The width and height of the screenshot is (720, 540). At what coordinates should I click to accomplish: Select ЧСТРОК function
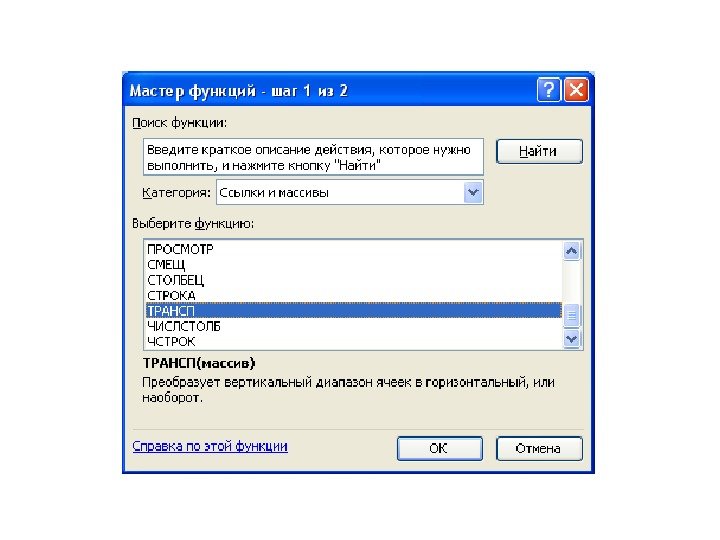pyautogui.click(x=354, y=342)
